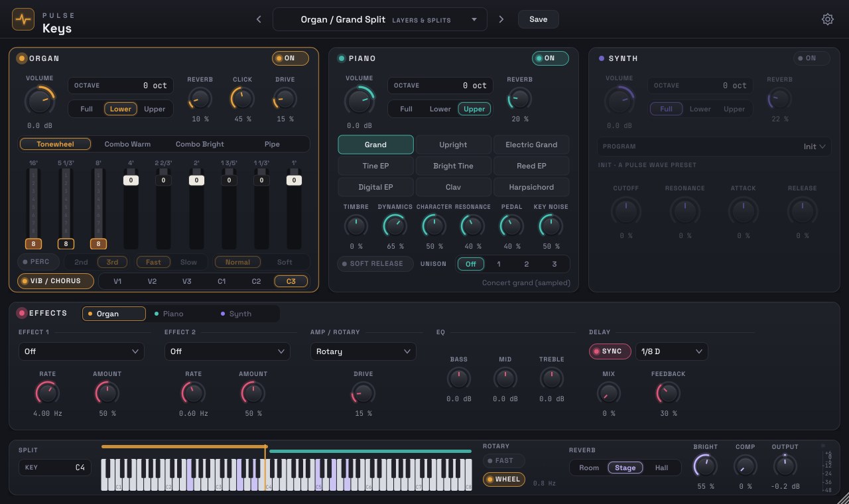Select the Hall reverb type
Image resolution: width=849 pixels, height=504 pixels.
(x=661, y=468)
